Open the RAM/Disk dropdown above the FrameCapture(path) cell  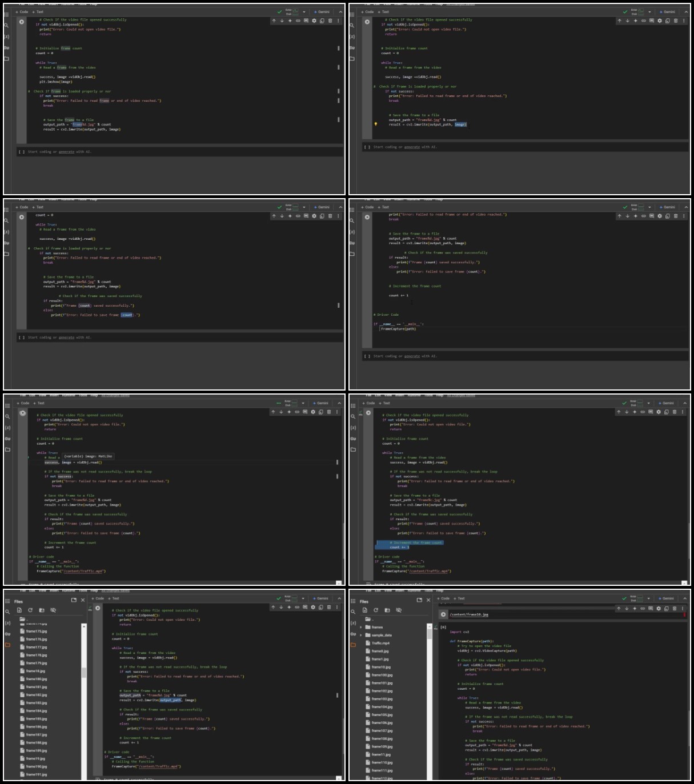pyautogui.click(x=650, y=207)
